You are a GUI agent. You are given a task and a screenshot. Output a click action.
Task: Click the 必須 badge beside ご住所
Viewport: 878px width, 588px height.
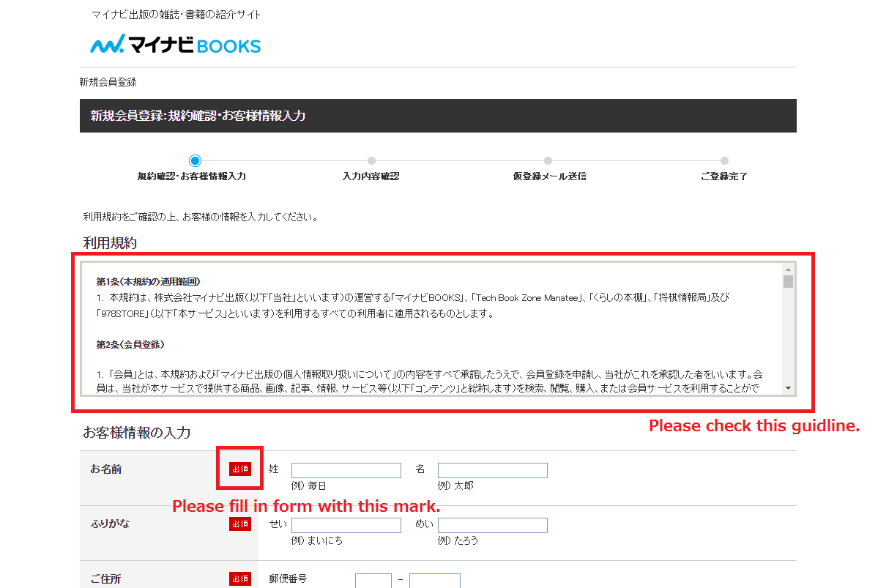(240, 579)
